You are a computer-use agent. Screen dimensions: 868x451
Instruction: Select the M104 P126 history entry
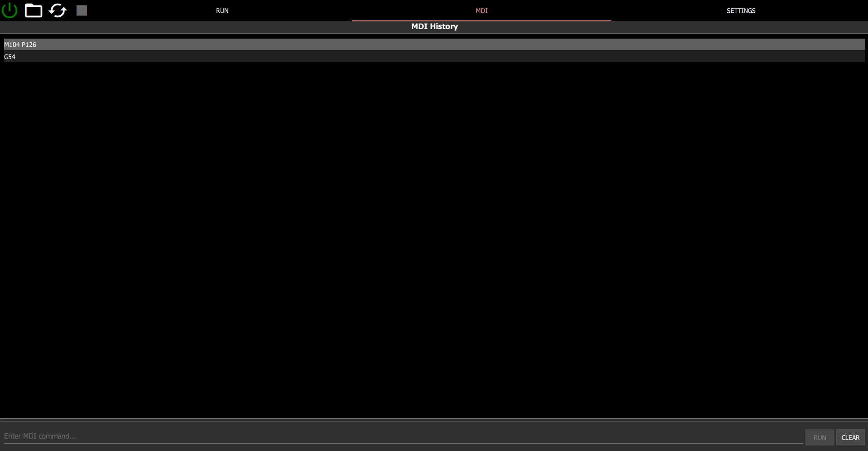tap(434, 45)
